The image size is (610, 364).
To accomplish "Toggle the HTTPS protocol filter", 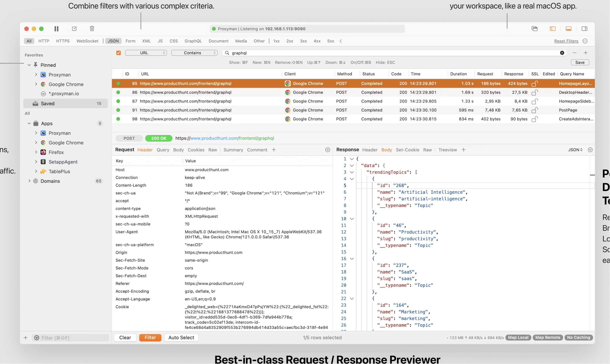I will [63, 41].
